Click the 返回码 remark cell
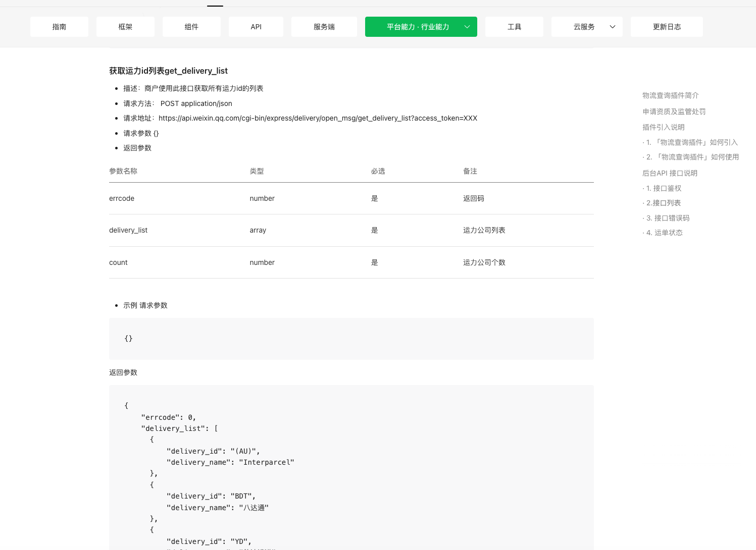Viewport: 756px width, 550px height. [x=474, y=198]
